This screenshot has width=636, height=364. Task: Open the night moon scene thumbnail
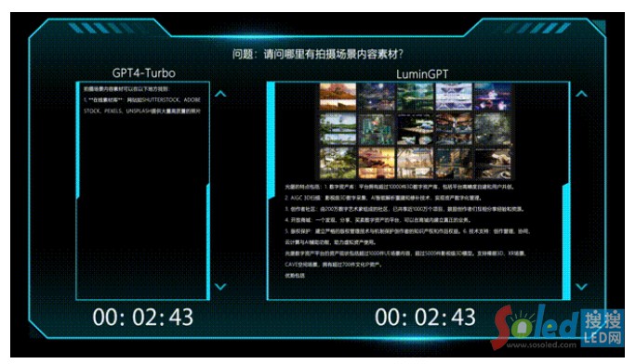376,97
